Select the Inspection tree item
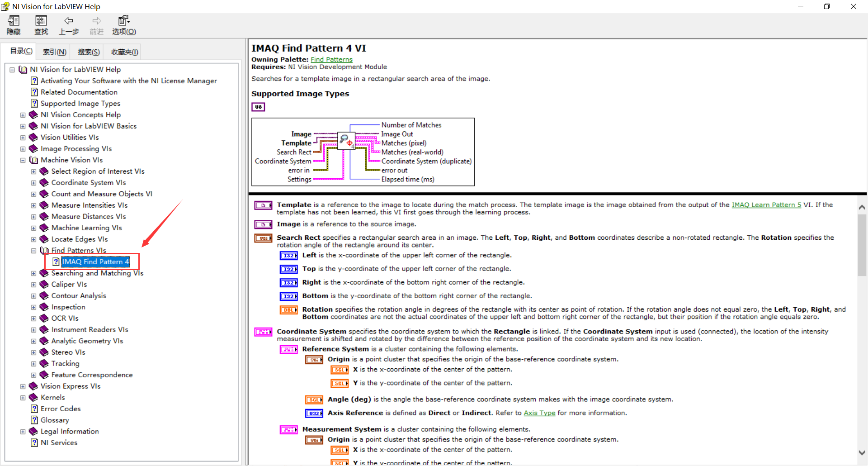The image size is (868, 466). tap(68, 307)
